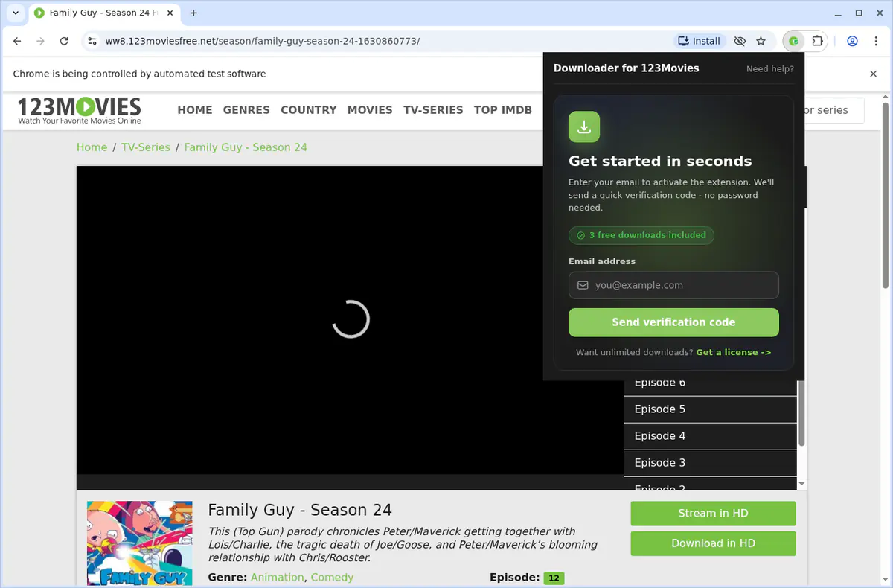The height and width of the screenshot is (588, 893).
Task: Open GENRES menu item
Action: coord(246,109)
